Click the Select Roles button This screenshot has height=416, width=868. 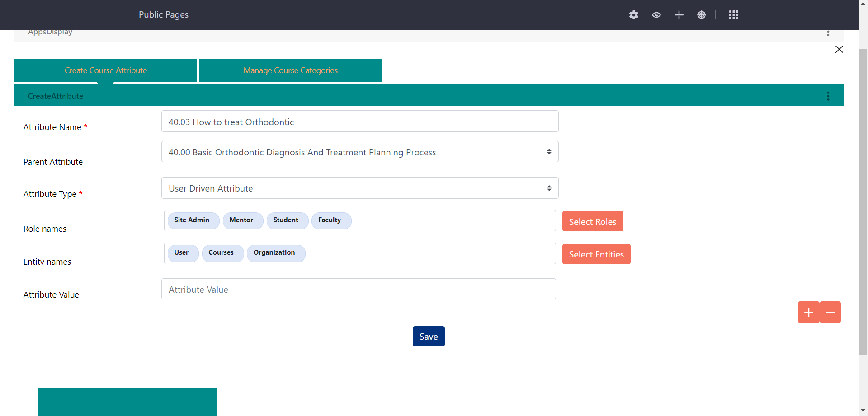tap(593, 221)
